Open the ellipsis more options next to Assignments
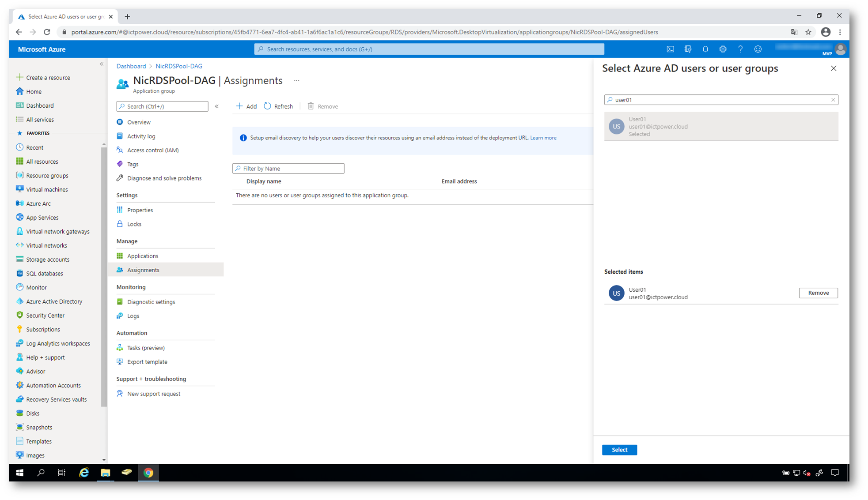Image resolution: width=868 pixels, height=500 pixels. pos(297,81)
